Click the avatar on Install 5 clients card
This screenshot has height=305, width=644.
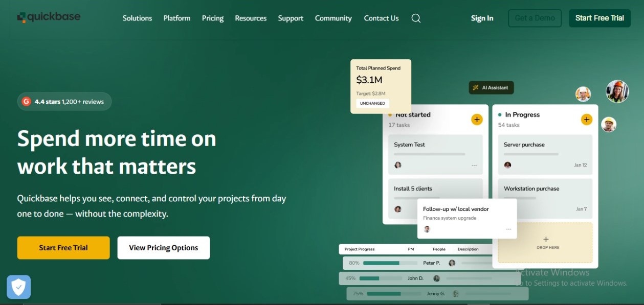398,209
